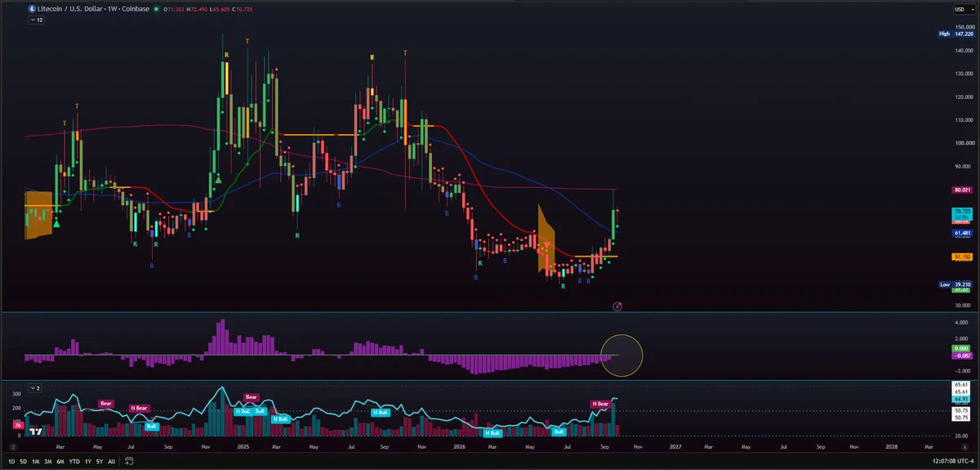Click the open price value O71.303
Image resolution: width=980 pixels, height=470 pixels.
click(174, 9)
